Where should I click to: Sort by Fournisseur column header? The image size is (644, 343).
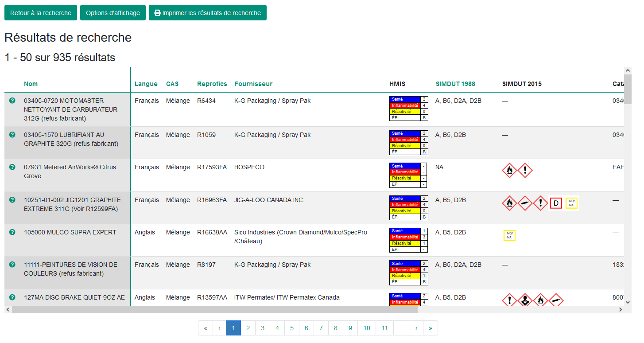[x=253, y=84]
